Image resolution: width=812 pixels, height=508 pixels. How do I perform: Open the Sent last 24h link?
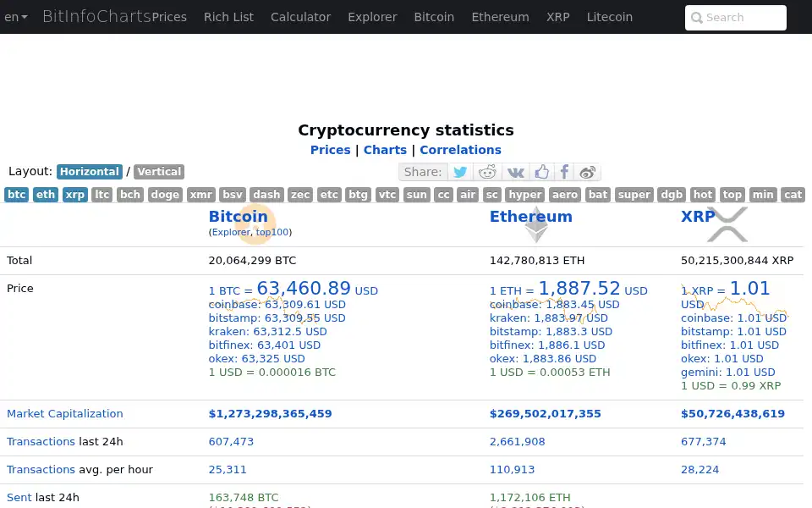[19, 498]
